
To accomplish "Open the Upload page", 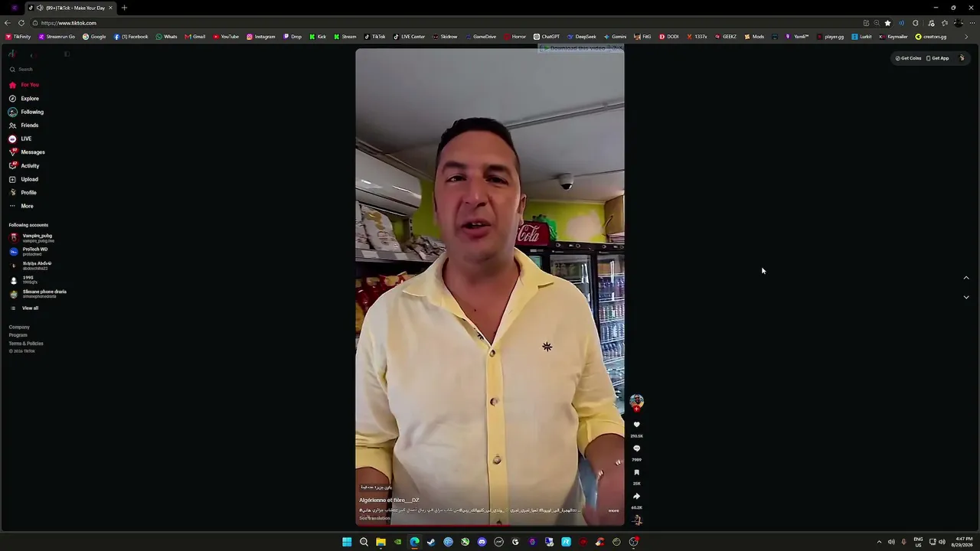I will 24,179.
